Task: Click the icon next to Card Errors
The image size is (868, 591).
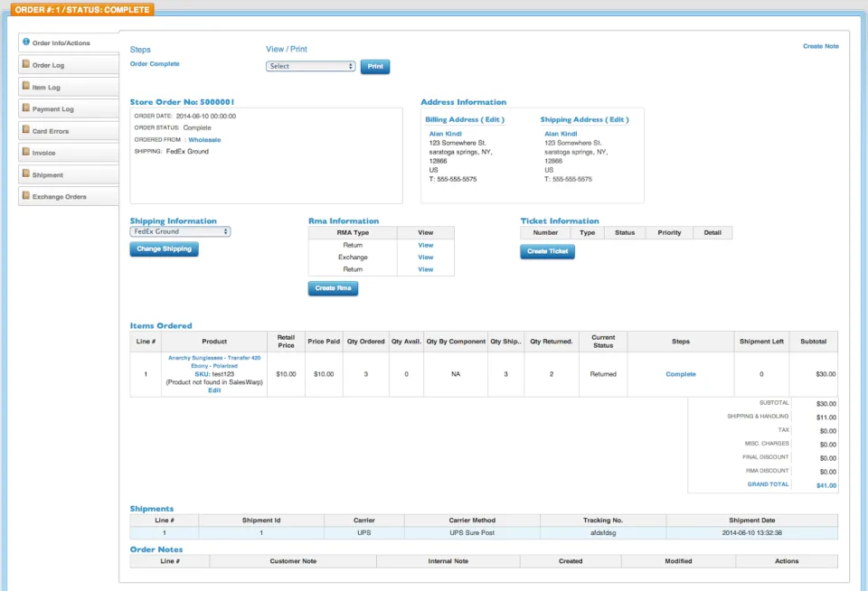Action: 26,130
